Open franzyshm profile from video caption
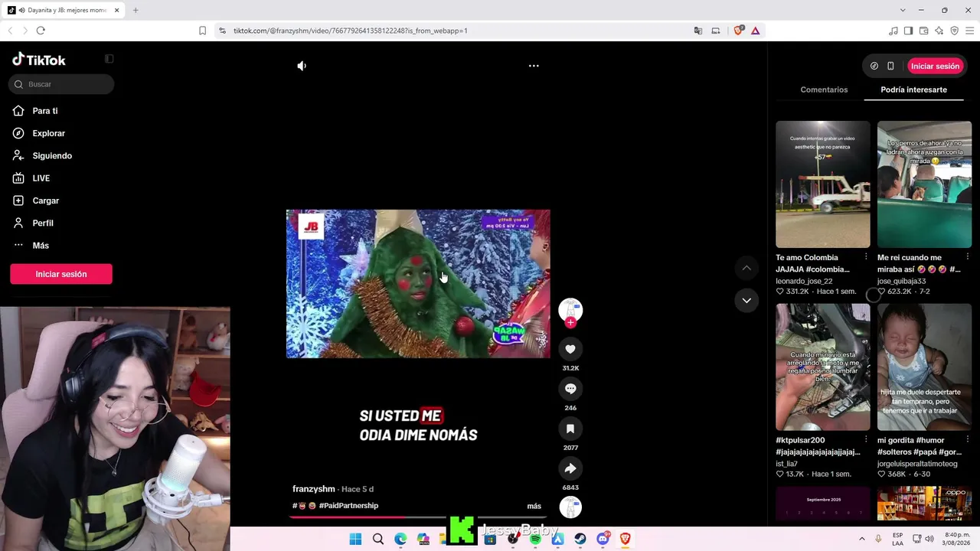Screen dimensions: 980x551 [314, 489]
